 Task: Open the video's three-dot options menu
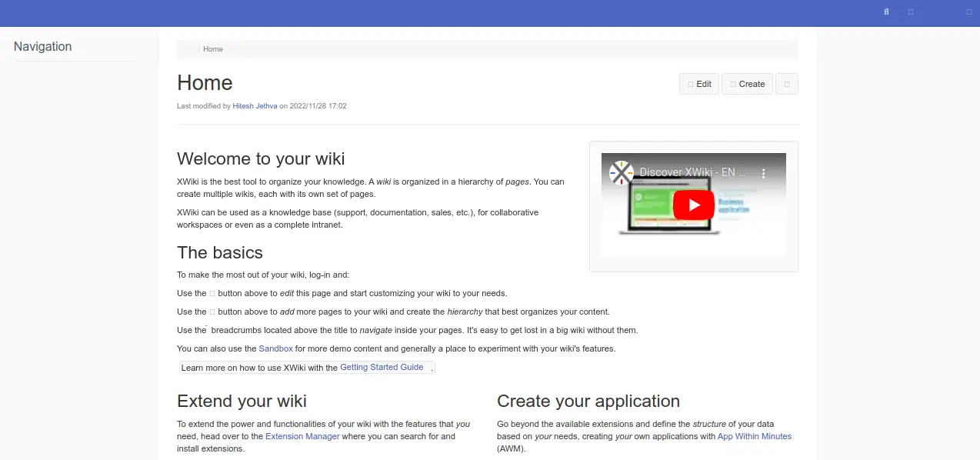[x=764, y=174]
